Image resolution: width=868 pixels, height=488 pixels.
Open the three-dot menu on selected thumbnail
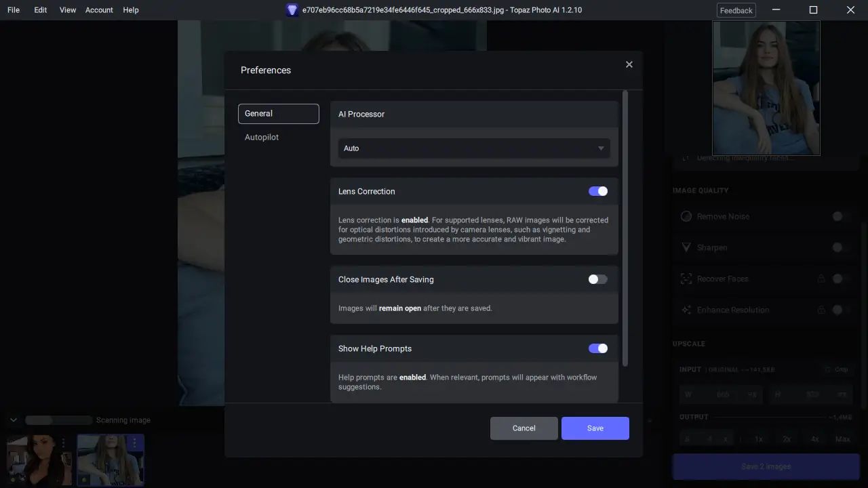(134, 443)
